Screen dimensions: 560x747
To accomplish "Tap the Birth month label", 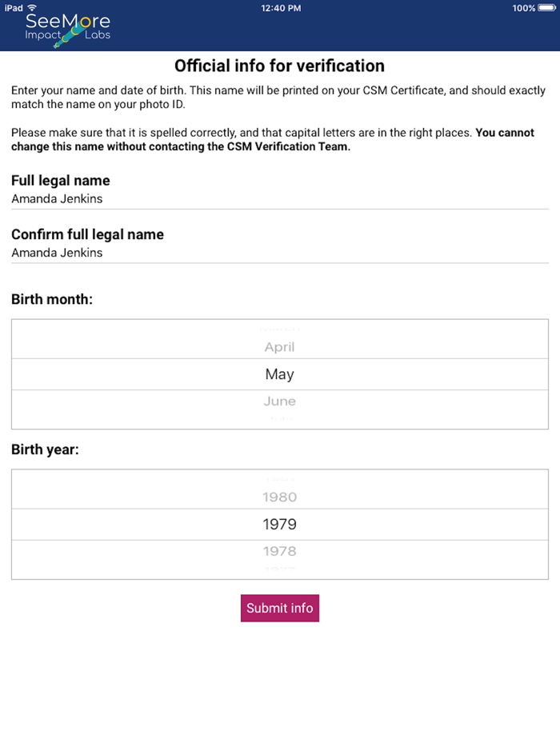I will coord(52,300).
